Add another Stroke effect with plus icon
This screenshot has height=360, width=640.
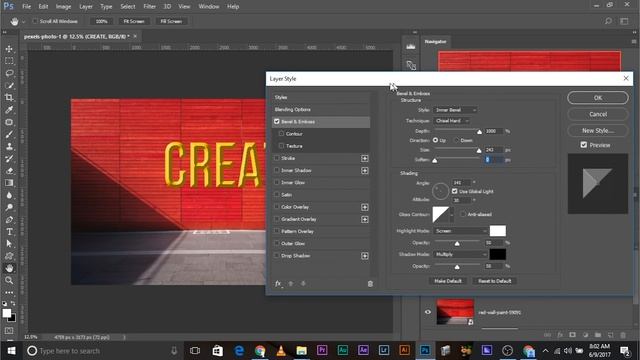pos(364,158)
